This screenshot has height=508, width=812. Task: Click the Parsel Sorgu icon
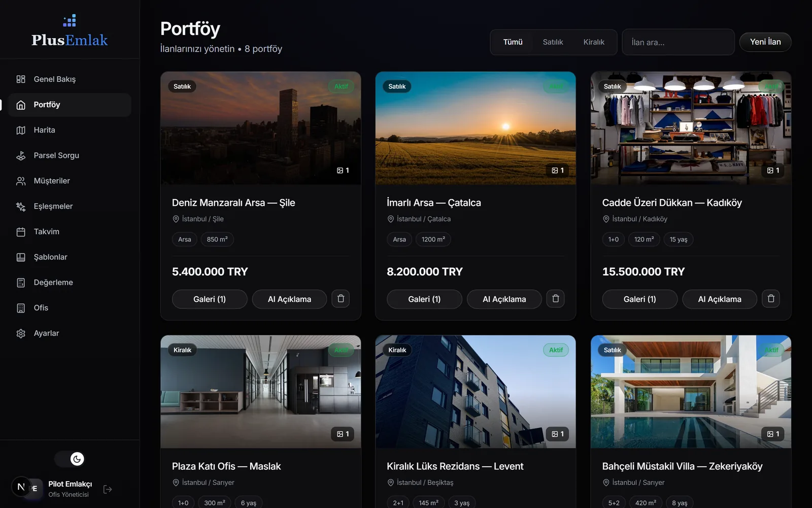21,155
